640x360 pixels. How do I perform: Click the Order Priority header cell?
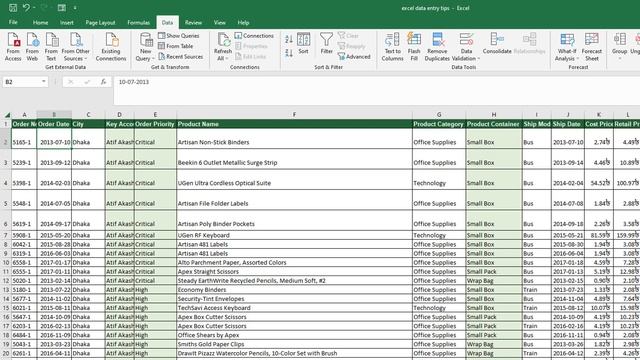click(155, 124)
